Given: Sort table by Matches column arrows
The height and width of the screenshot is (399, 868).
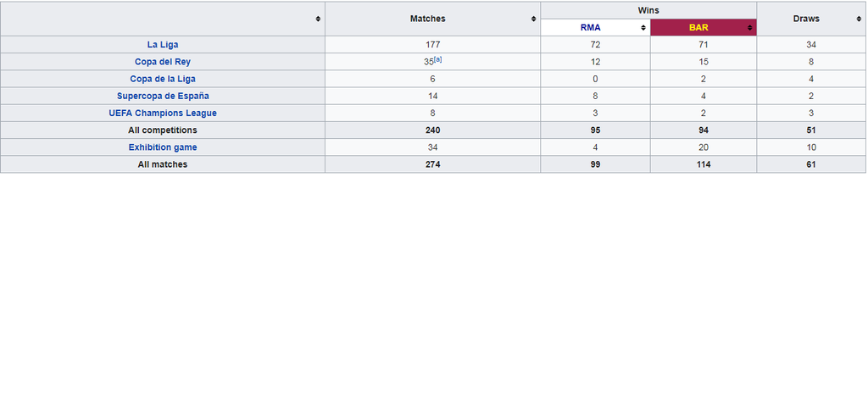Looking at the screenshot, I should coord(533,19).
